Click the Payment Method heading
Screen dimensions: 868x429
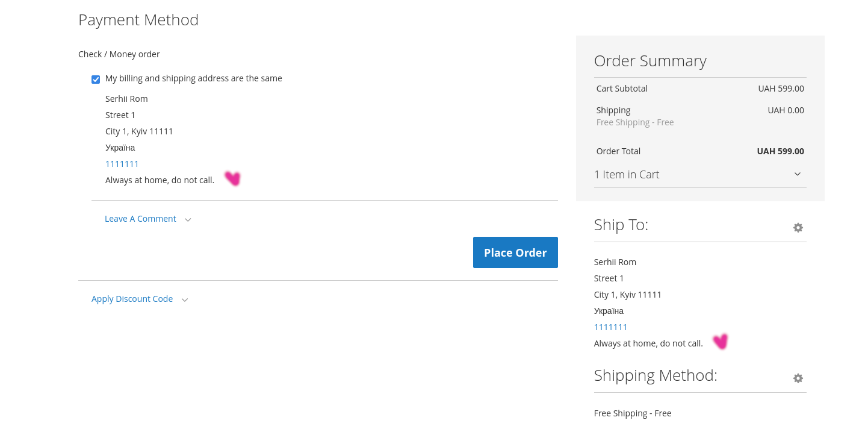click(138, 20)
